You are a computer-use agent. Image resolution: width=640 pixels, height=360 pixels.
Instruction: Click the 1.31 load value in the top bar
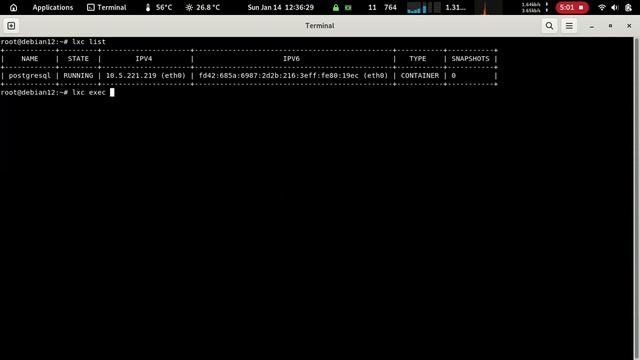(x=455, y=7)
